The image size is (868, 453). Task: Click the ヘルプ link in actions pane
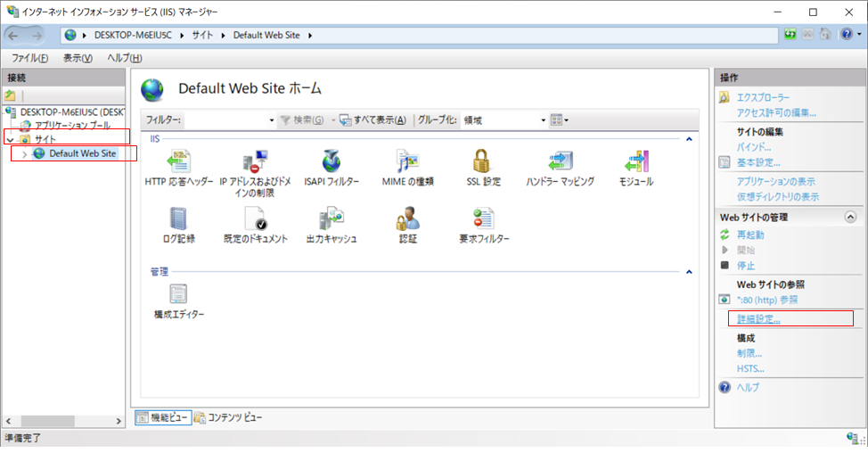point(748,388)
